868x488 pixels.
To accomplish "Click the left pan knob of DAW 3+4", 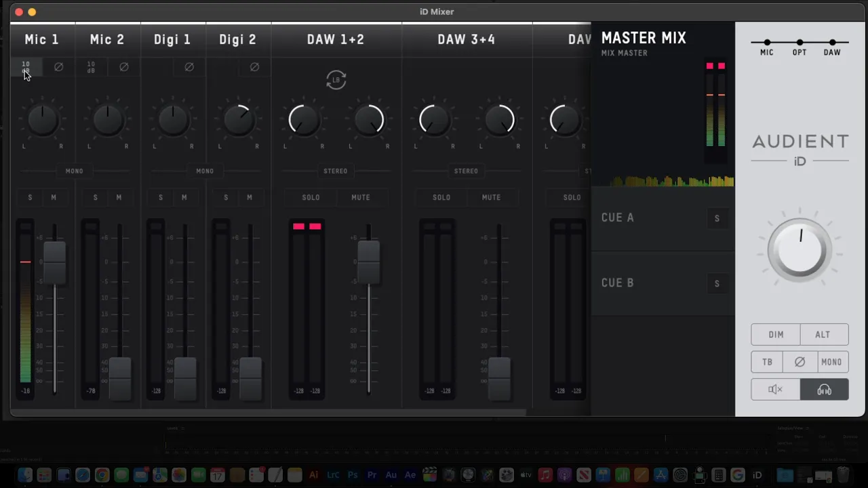I will click(x=434, y=120).
